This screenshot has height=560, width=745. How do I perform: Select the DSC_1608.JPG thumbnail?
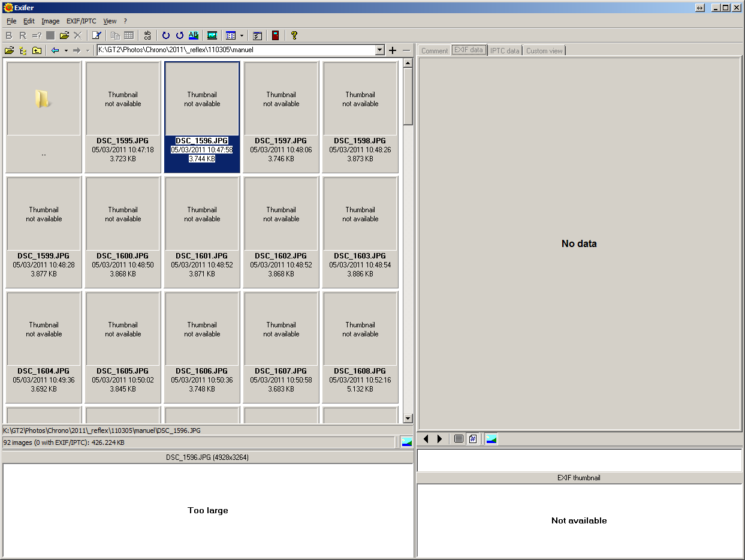click(360, 347)
